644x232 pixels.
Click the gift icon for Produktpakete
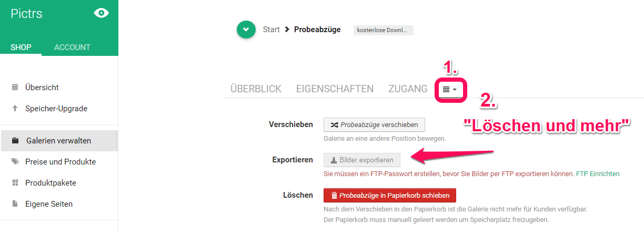pyautogui.click(x=15, y=183)
